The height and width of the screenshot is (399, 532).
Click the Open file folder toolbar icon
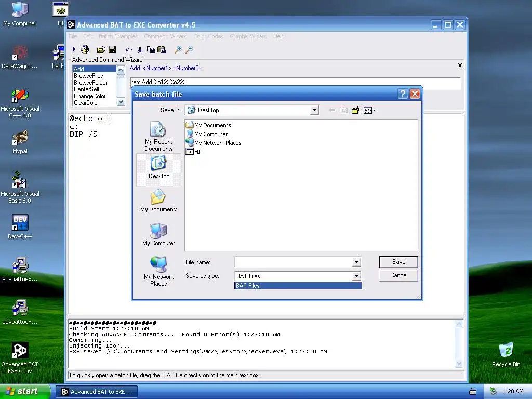coord(101,50)
